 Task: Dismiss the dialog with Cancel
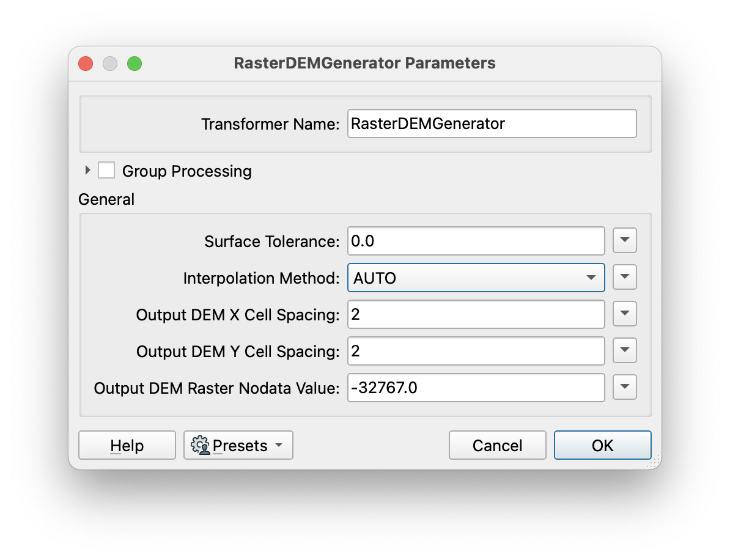pyautogui.click(x=497, y=445)
